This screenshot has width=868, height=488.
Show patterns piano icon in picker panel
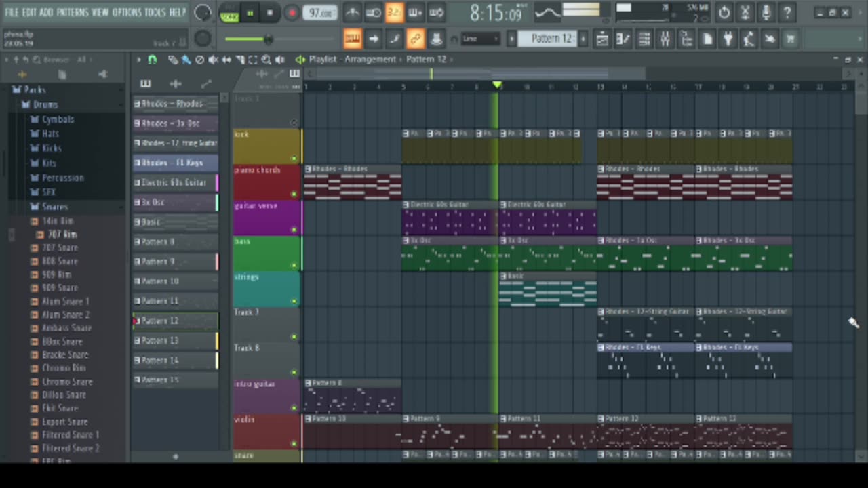pos(145,83)
